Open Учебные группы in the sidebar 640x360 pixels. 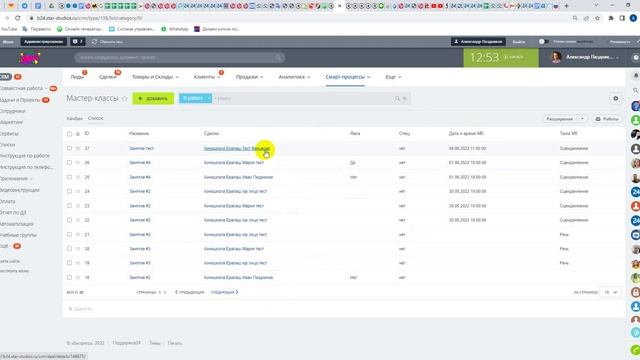(18, 236)
